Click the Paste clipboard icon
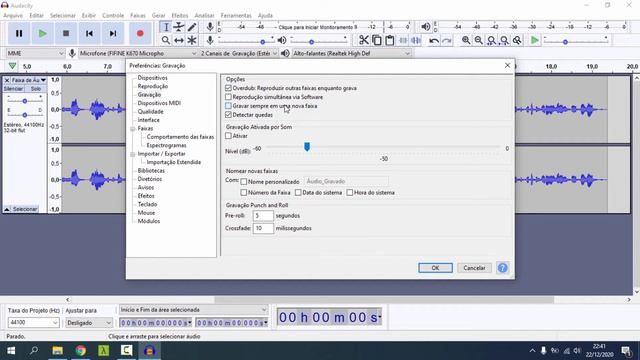The image size is (640, 360). (390, 40)
